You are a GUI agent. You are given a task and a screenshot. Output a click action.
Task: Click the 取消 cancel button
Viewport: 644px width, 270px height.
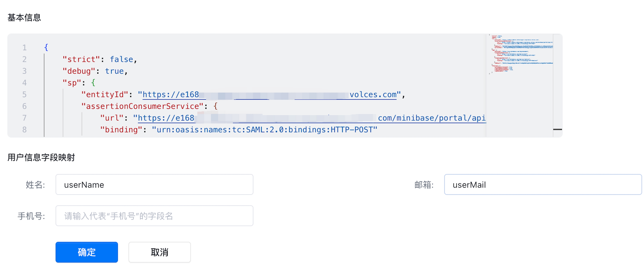coord(160,252)
